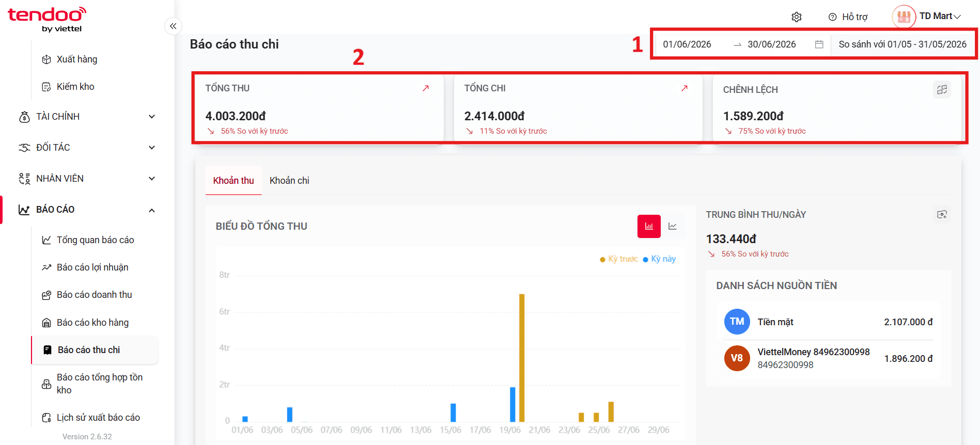Toggle Kỳ trước legend series

618,259
